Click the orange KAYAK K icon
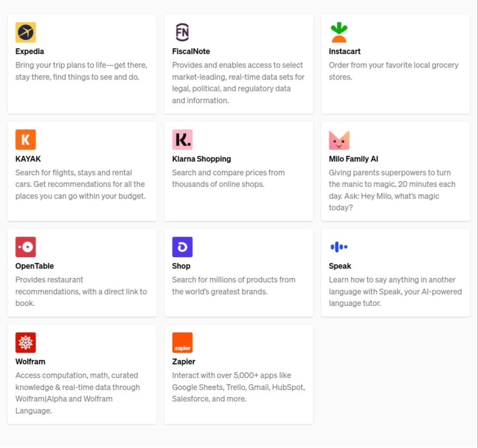This screenshot has width=478, height=448. pyautogui.click(x=26, y=140)
